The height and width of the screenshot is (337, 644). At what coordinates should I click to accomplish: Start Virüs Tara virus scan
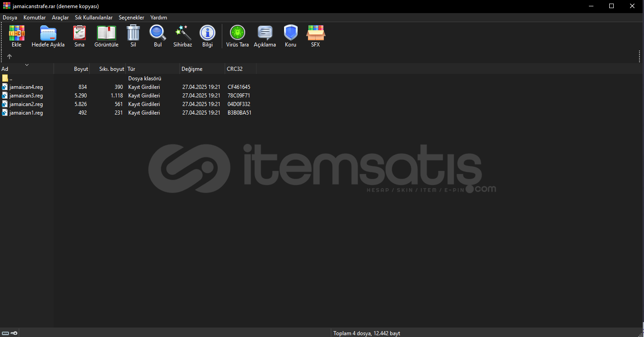(238, 36)
